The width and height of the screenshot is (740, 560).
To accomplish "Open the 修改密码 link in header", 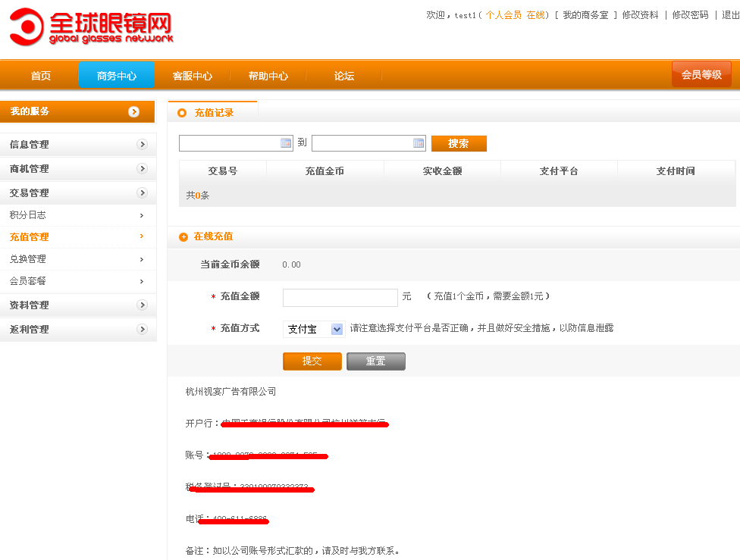I will tap(690, 15).
